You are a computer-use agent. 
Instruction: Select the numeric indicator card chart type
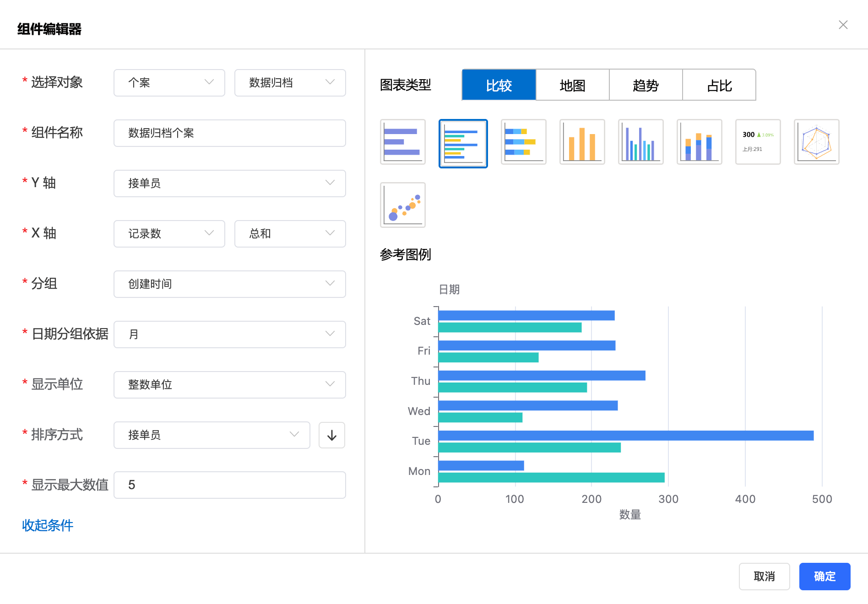click(758, 142)
